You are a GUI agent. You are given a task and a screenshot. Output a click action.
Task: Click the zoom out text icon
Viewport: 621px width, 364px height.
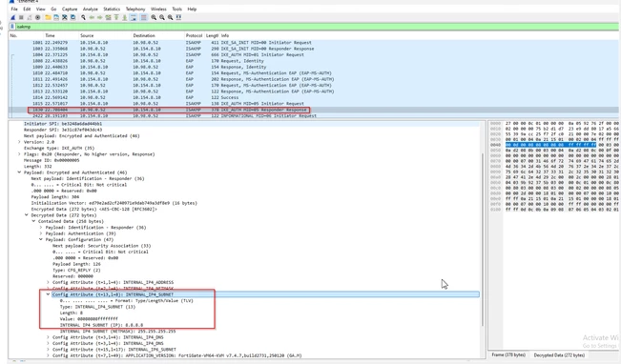click(162, 17)
